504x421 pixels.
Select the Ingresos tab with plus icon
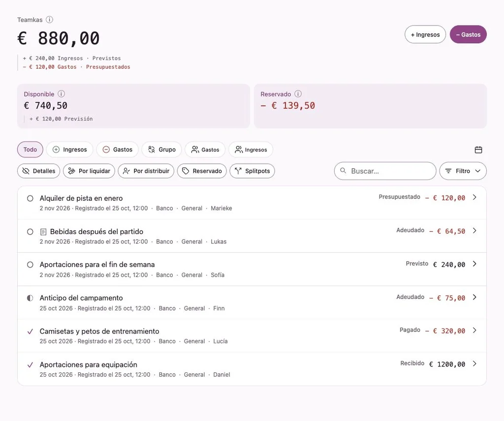click(x=70, y=150)
